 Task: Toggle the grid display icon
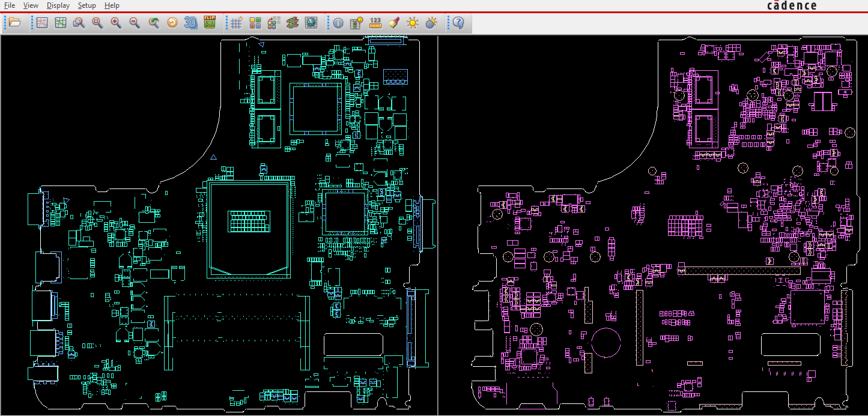[236, 23]
